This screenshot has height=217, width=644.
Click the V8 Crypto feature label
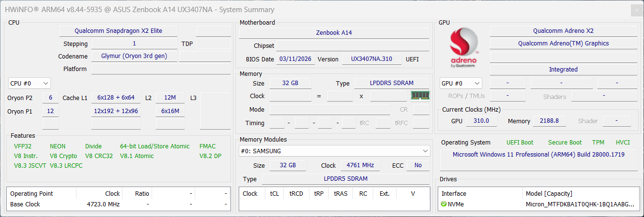(x=63, y=156)
